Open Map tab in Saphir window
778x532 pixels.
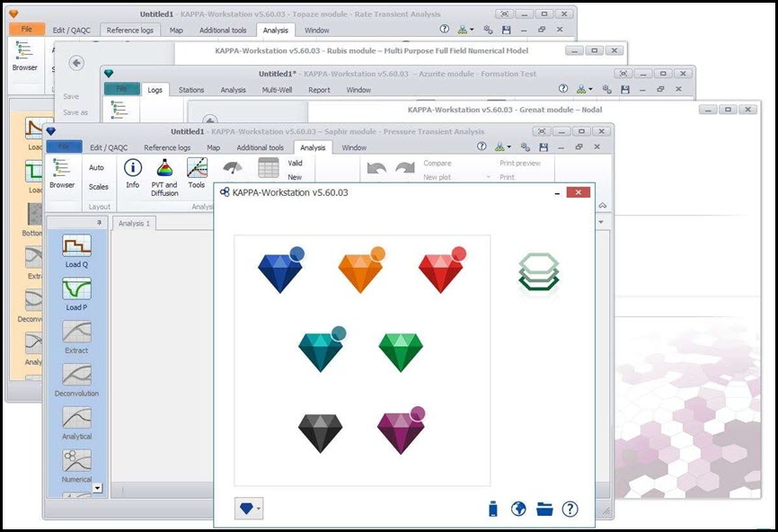[x=213, y=148]
